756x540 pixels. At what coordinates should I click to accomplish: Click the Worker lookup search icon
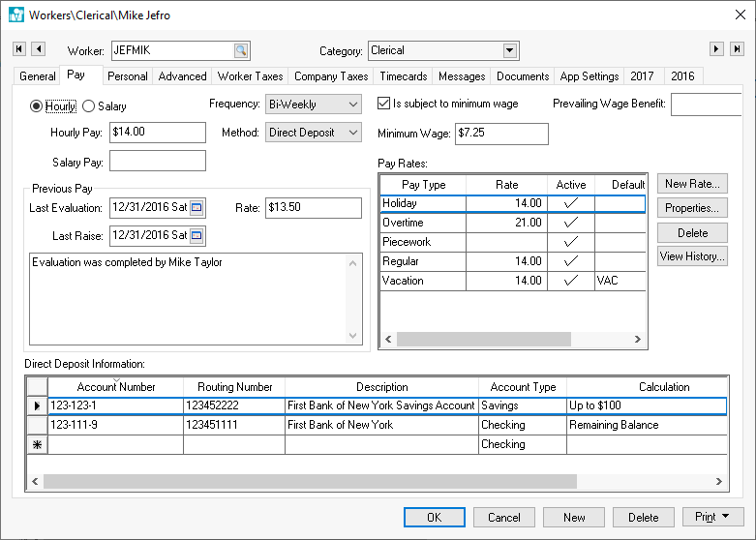coord(240,50)
